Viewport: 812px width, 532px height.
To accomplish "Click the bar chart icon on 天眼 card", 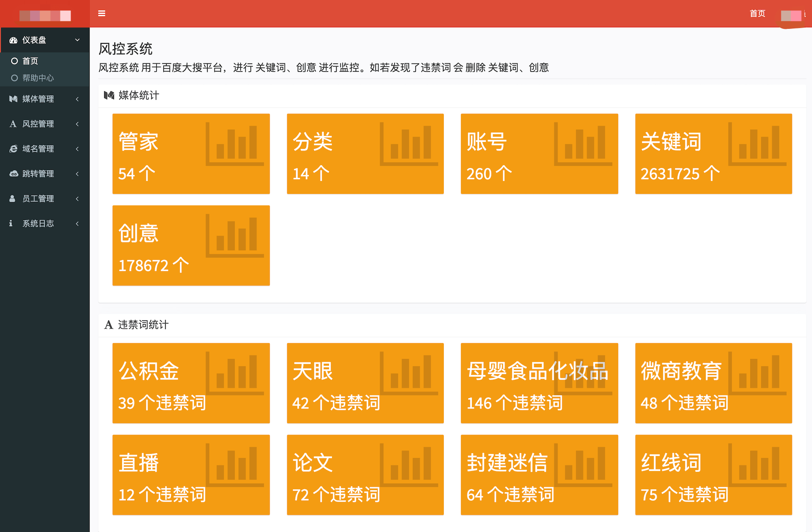I will tap(409, 373).
